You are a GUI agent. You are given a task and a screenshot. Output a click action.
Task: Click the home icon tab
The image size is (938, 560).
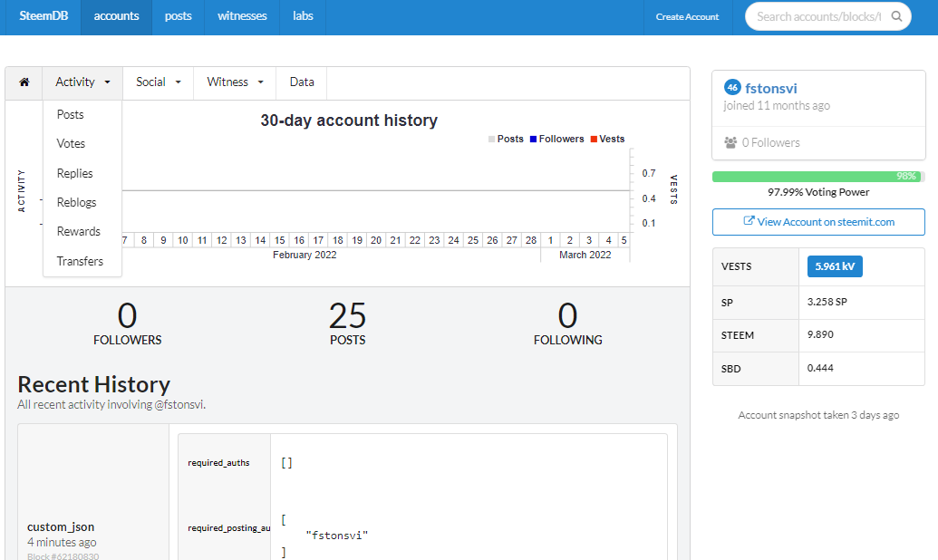coord(24,82)
